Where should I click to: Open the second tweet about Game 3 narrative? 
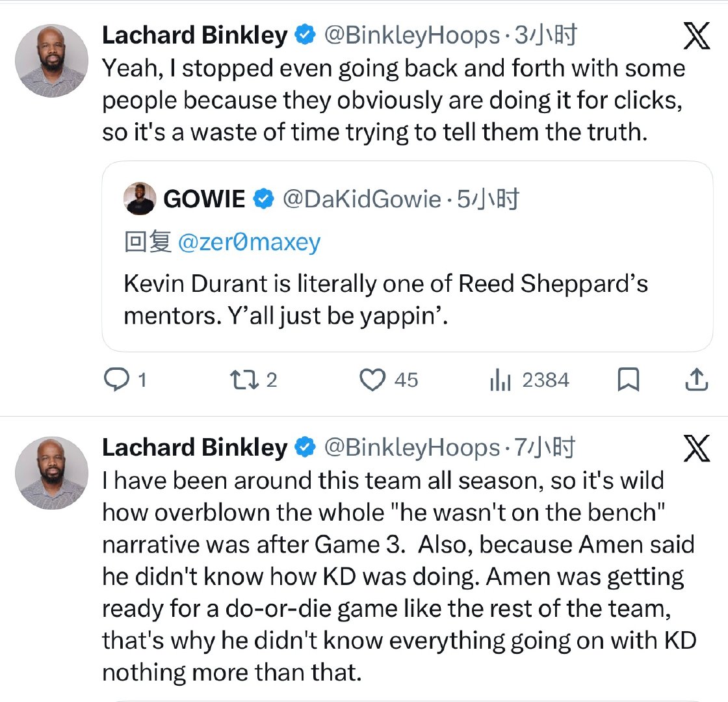coord(398,575)
